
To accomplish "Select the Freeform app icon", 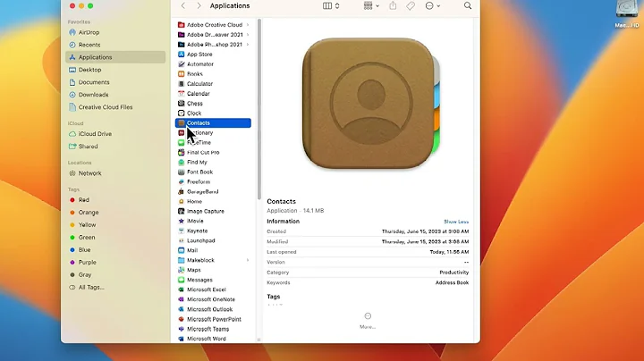I will pyautogui.click(x=181, y=181).
